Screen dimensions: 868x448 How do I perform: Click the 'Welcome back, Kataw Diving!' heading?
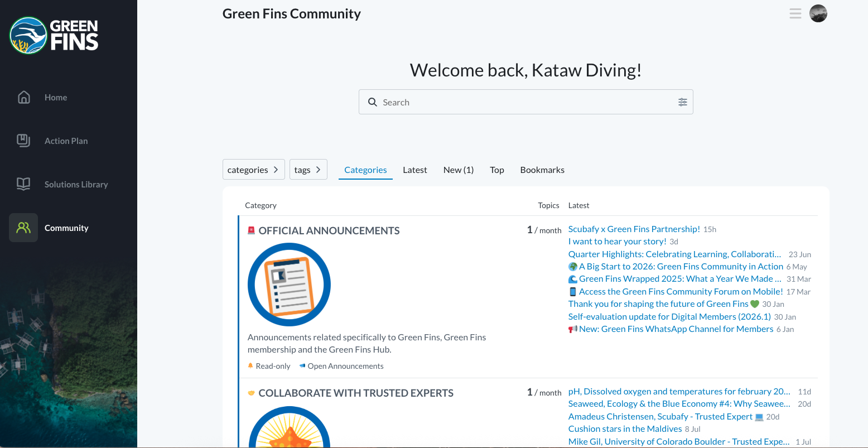(x=525, y=70)
